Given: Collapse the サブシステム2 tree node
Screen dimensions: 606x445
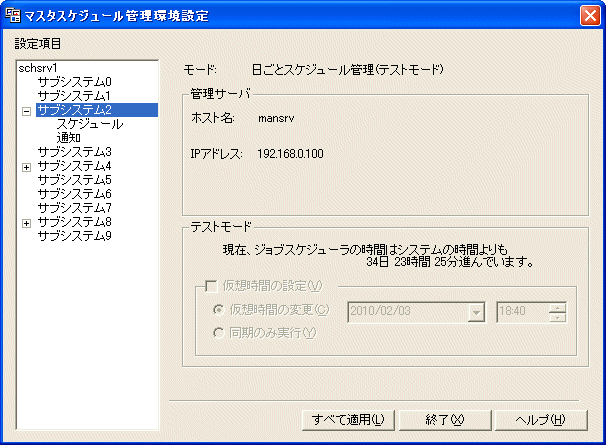Looking at the screenshot, I should [x=26, y=111].
